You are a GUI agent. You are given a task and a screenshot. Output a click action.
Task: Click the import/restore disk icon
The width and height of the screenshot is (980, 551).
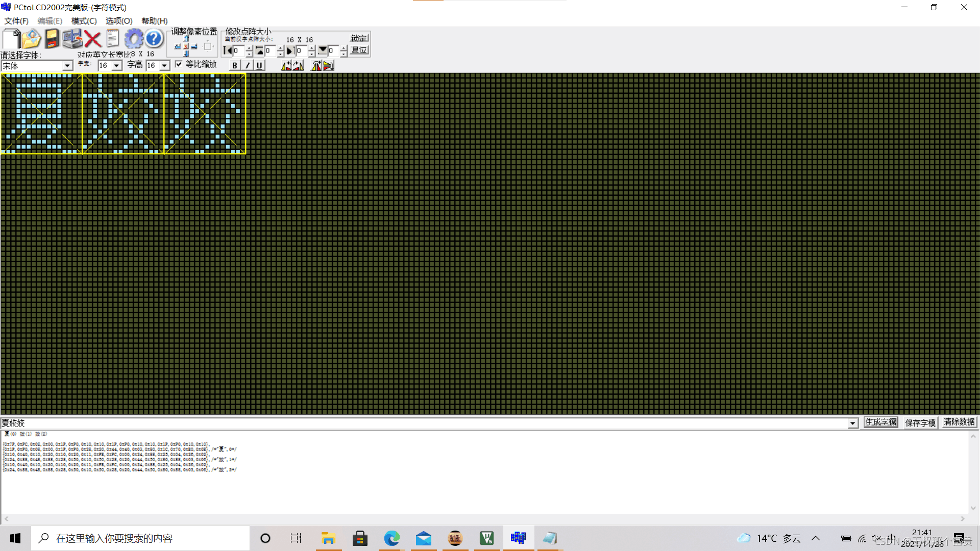click(x=72, y=39)
